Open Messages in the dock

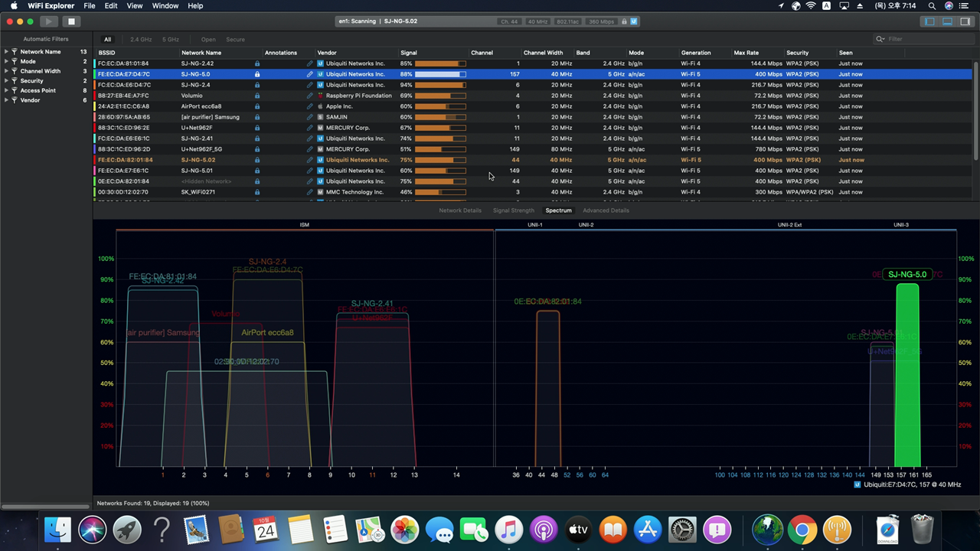click(x=439, y=530)
